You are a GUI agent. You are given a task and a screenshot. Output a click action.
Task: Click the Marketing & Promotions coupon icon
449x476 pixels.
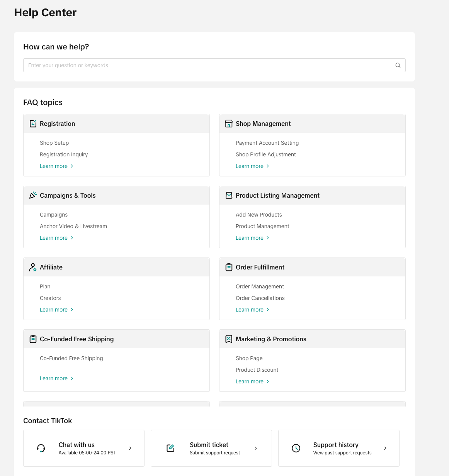tap(229, 339)
